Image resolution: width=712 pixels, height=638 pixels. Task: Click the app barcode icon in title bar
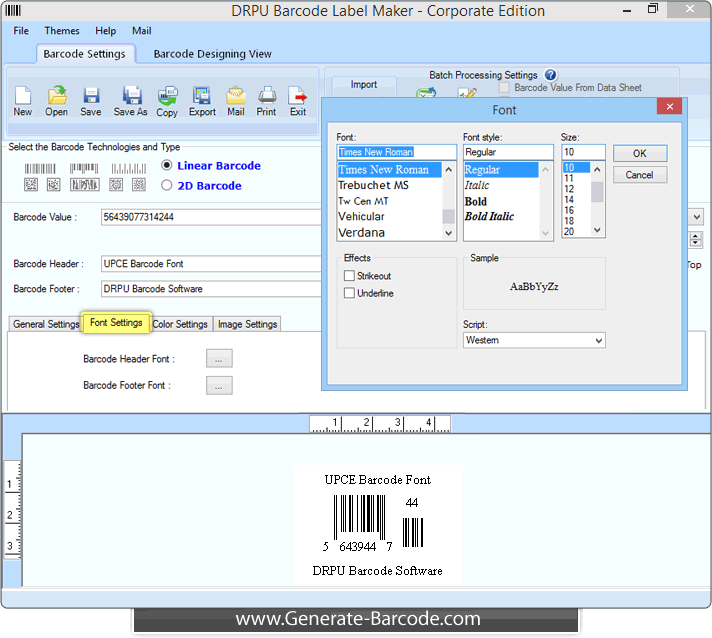[x=13, y=10]
